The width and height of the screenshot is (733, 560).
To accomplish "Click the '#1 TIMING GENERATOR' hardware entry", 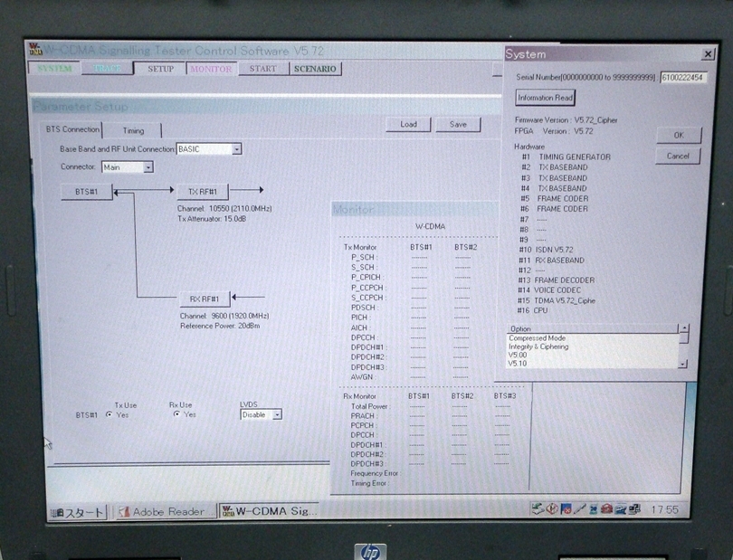I will (566, 157).
